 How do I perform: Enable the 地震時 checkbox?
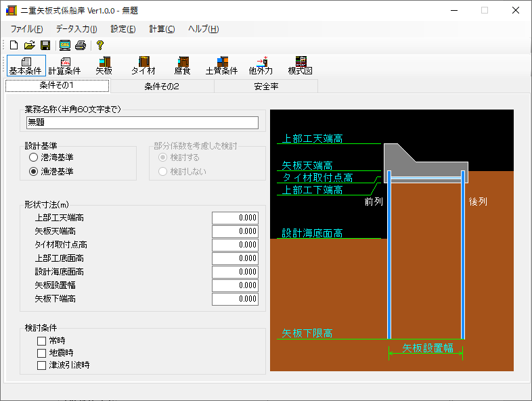click(42, 353)
